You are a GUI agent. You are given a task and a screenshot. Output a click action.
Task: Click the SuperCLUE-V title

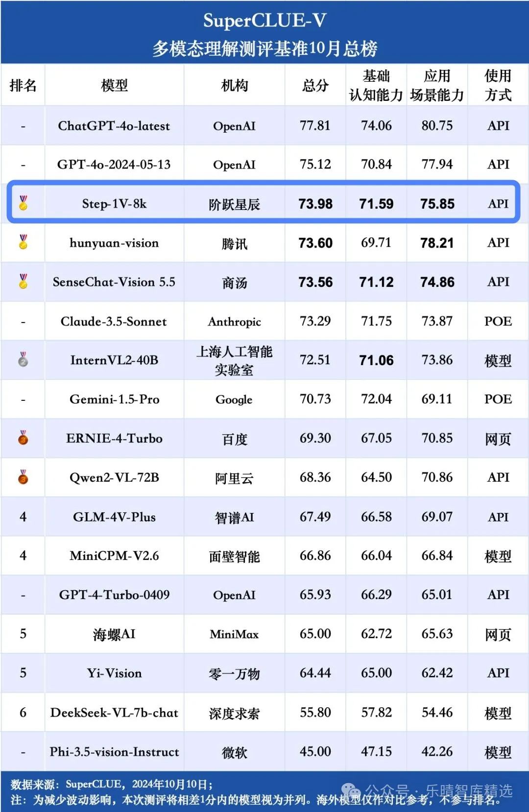(264, 21)
